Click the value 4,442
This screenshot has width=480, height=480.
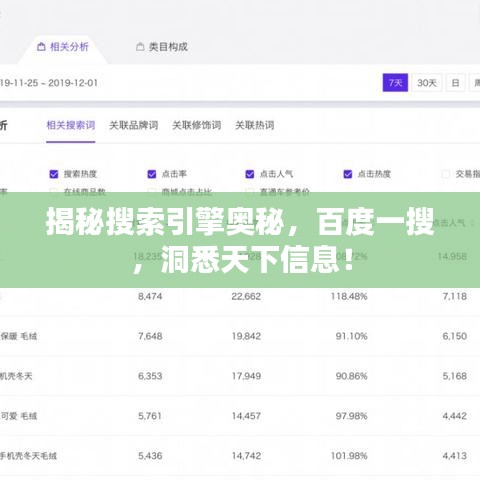(455, 416)
